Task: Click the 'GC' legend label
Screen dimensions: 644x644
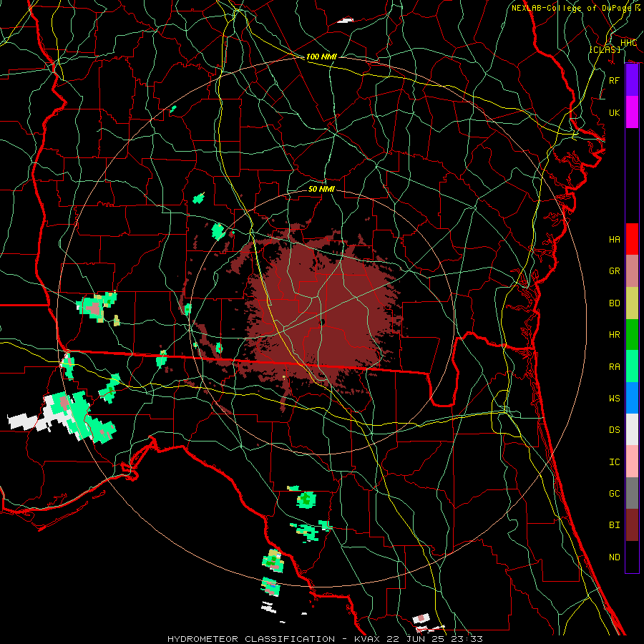Action: 615,494
